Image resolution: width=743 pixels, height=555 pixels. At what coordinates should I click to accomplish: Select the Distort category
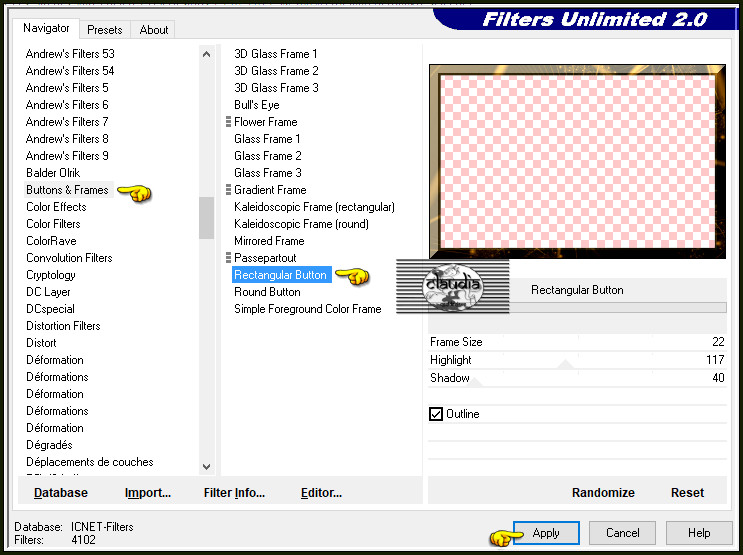pos(41,343)
